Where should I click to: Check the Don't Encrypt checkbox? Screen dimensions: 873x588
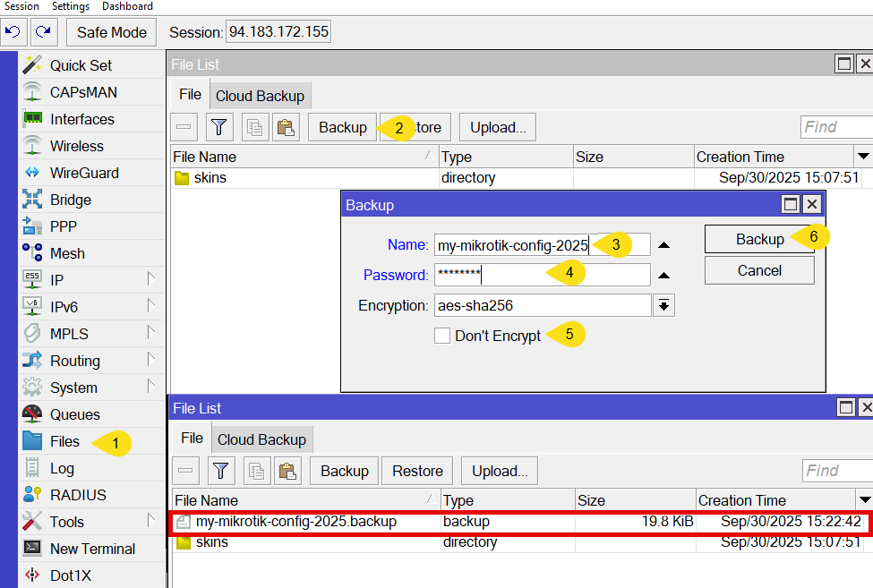coord(442,336)
